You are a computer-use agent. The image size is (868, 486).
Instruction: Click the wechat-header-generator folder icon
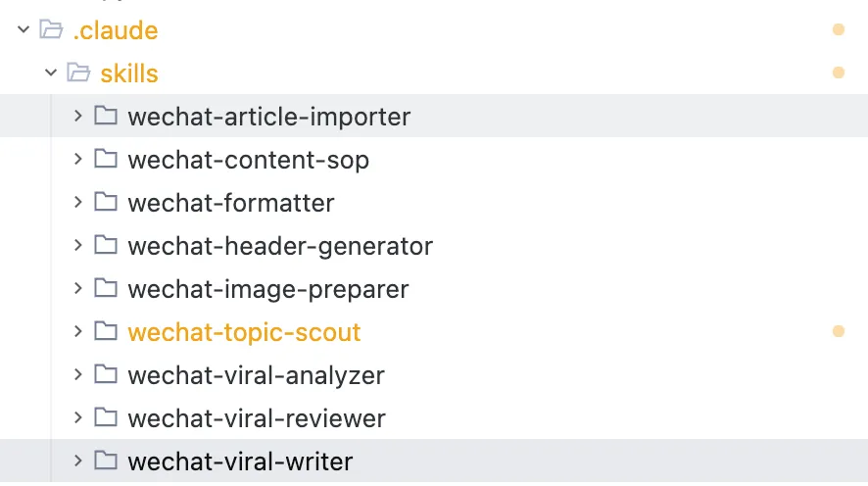click(106, 246)
